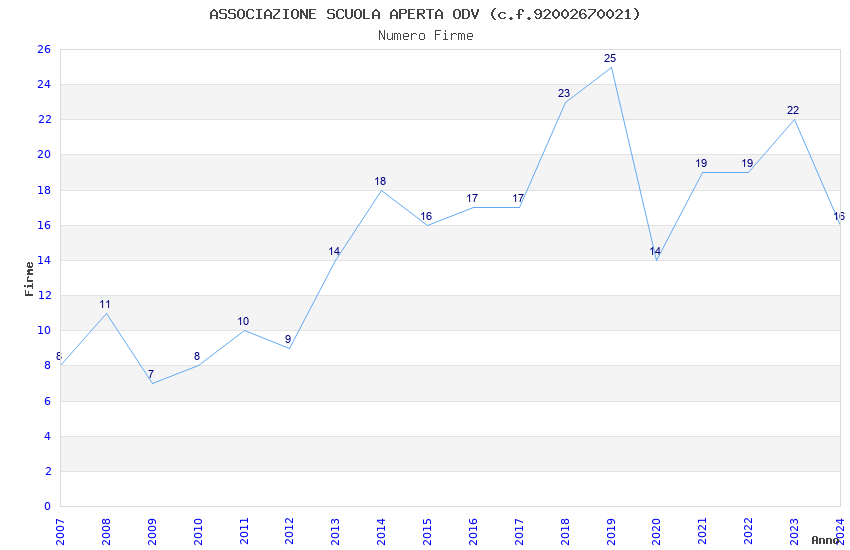This screenshot has width=850, height=550.
Task: Select the 2019 year label on x-axis
Action: [611, 532]
